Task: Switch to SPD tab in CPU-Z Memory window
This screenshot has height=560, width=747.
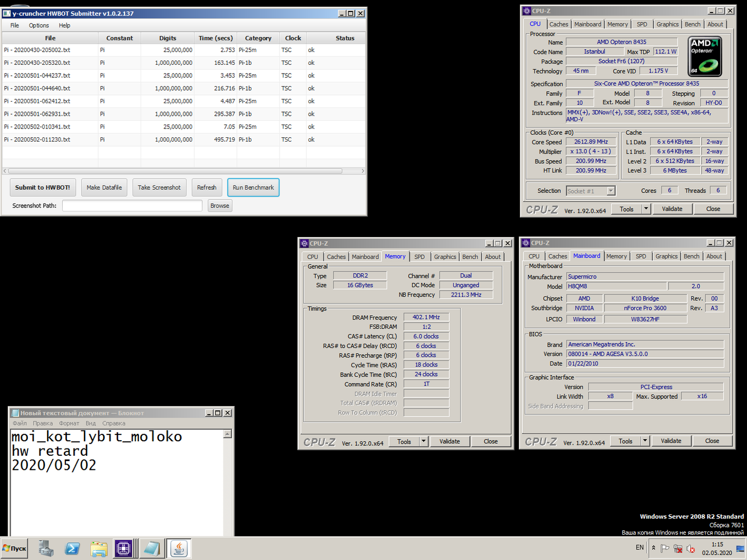Action: point(420,257)
